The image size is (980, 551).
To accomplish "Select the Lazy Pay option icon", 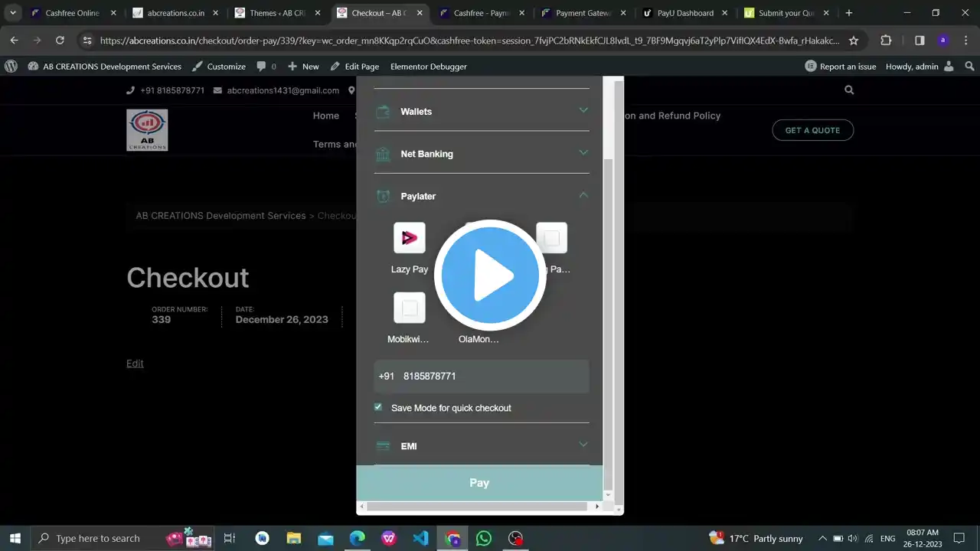I will (x=410, y=238).
